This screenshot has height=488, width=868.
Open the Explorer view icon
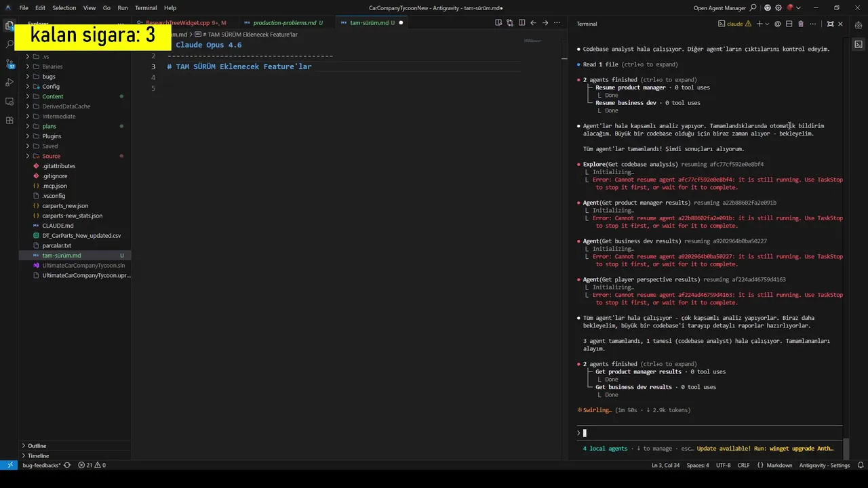click(x=9, y=25)
